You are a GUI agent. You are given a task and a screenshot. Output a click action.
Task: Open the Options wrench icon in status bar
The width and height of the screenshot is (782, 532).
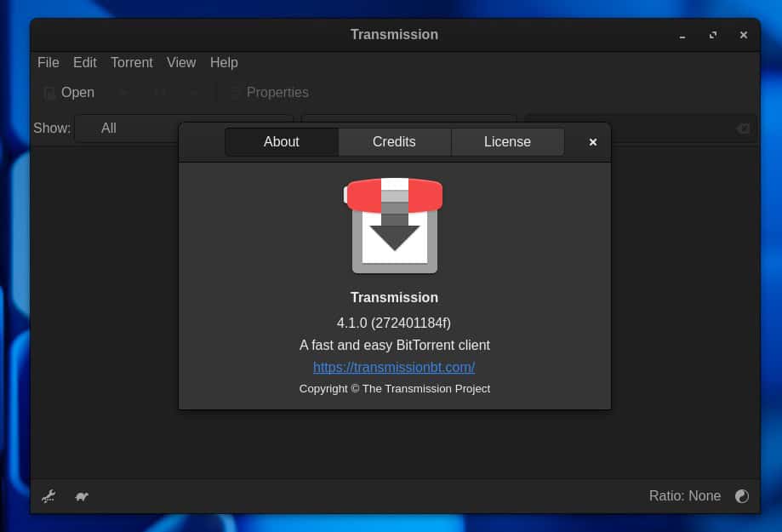point(49,496)
